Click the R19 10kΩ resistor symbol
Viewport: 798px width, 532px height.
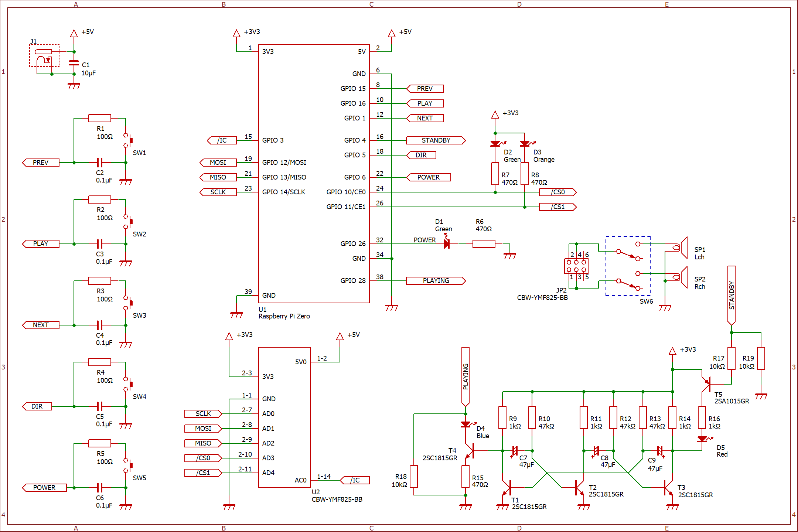pyautogui.click(x=761, y=358)
